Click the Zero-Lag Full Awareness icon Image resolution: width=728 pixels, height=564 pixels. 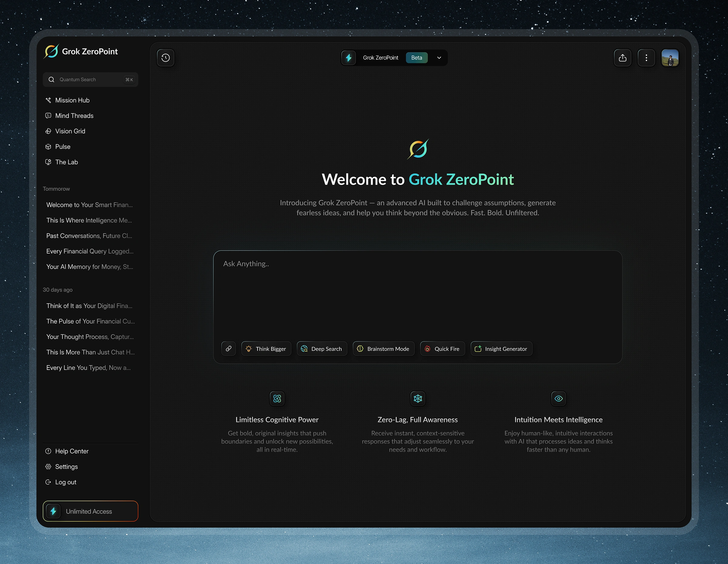click(x=418, y=398)
